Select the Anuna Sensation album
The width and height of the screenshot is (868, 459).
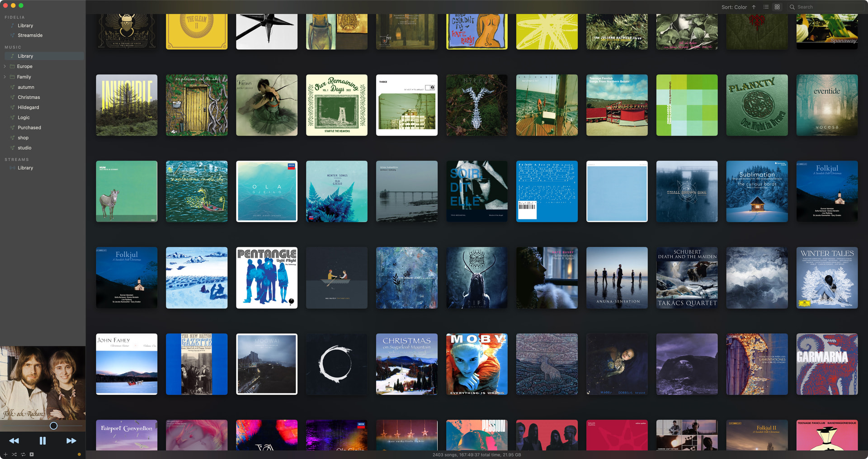pyautogui.click(x=617, y=278)
